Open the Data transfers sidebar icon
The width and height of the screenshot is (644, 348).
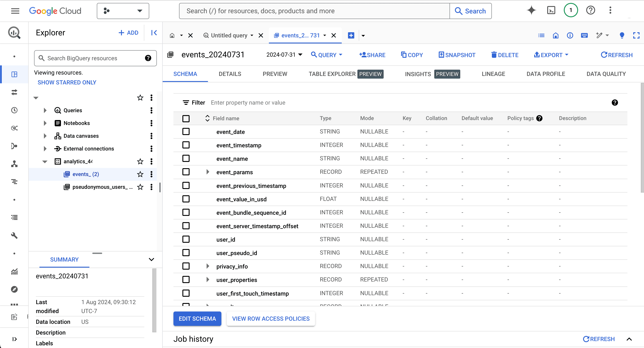pyautogui.click(x=14, y=92)
